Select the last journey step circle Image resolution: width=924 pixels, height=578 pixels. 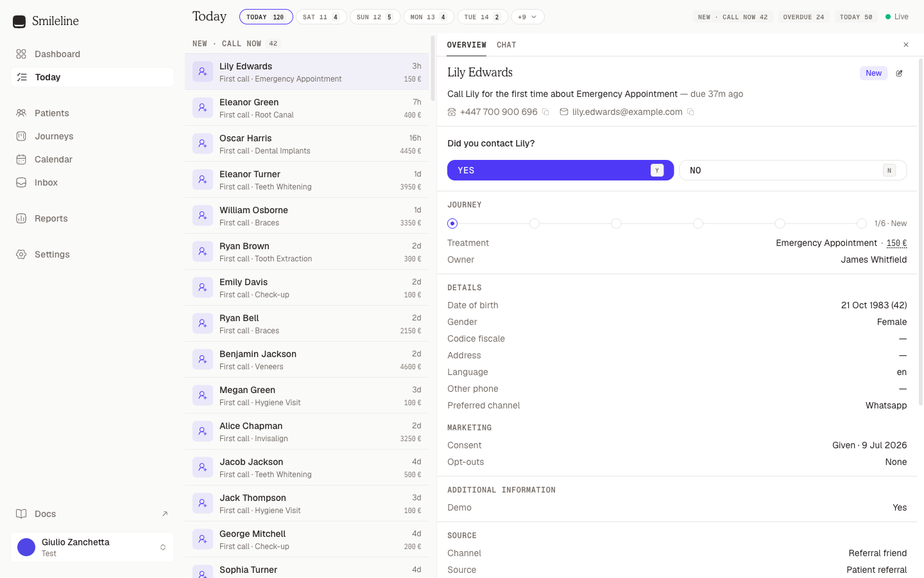point(862,223)
